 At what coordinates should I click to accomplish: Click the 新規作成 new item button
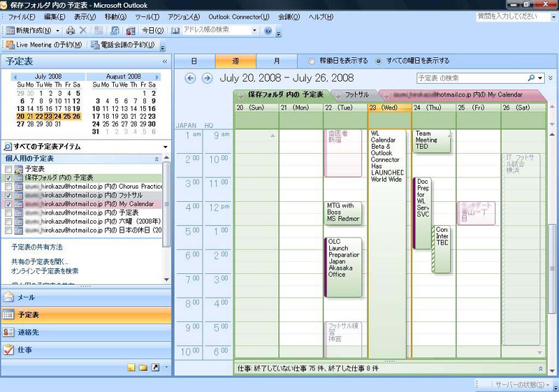pos(29,30)
